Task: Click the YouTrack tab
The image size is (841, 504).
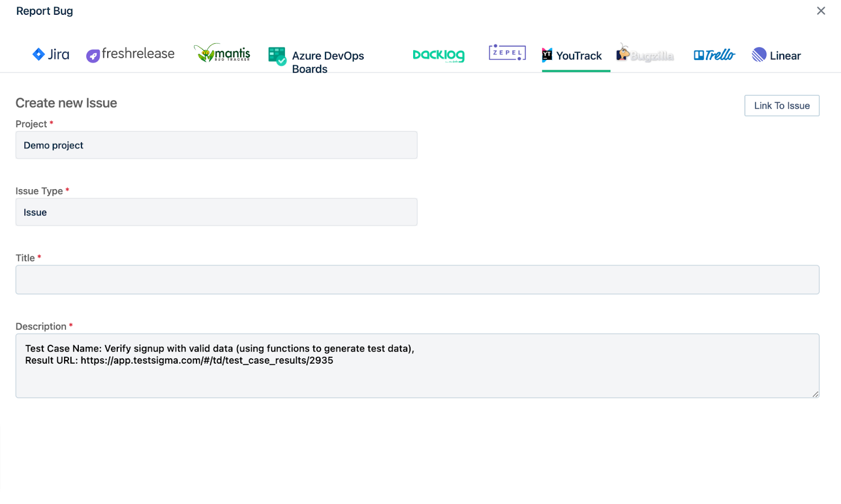Action: point(572,55)
